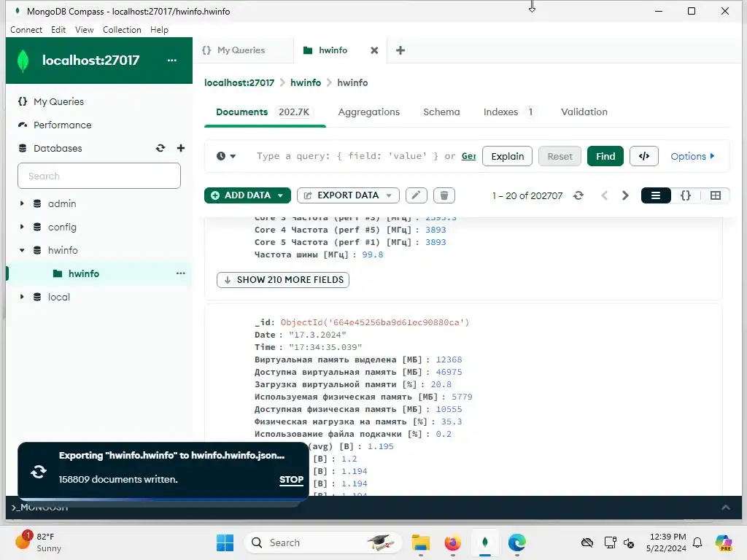Viewport: 747px width, 560px height.
Task: Open the Help menu
Action: tap(159, 29)
